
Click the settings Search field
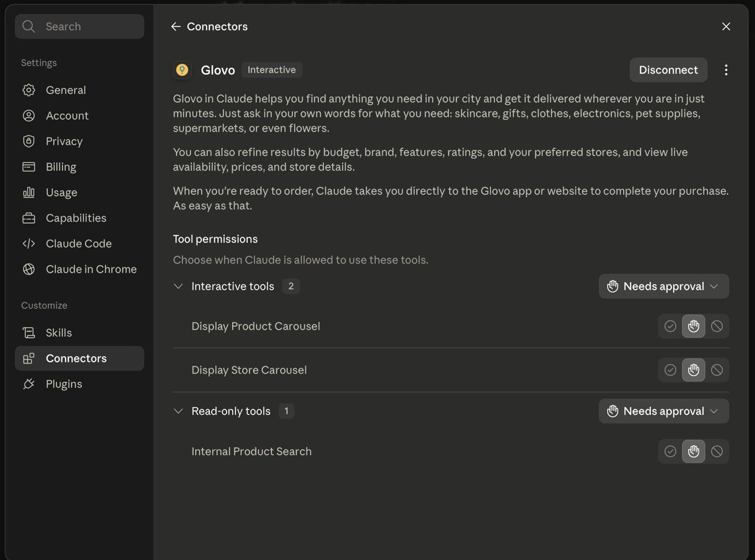79,27
